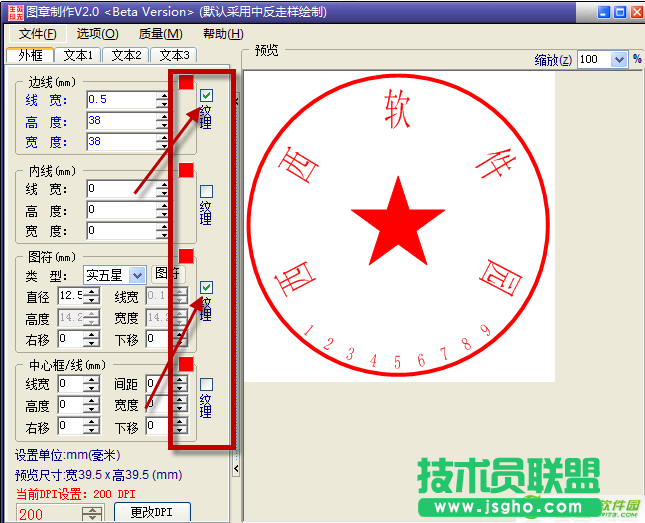This screenshot has height=523, width=645.
Task: Click the 内线 red color swatch
Action: pyautogui.click(x=186, y=170)
